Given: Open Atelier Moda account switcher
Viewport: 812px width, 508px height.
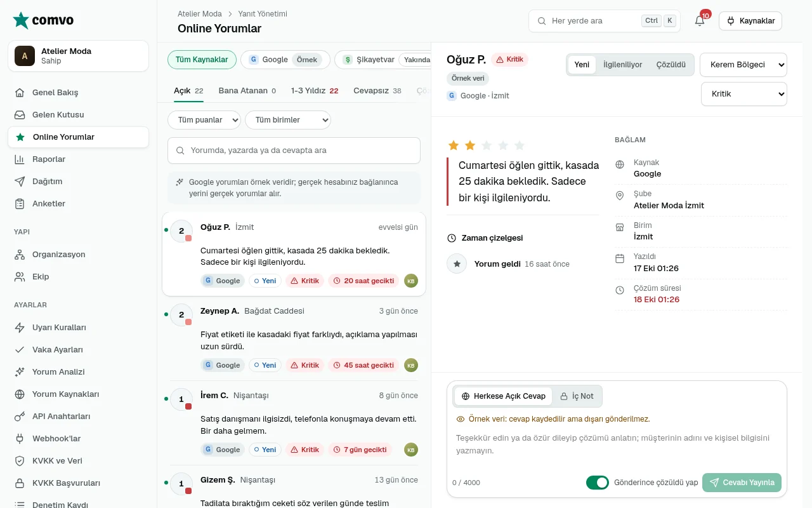Looking at the screenshot, I should 78,56.
